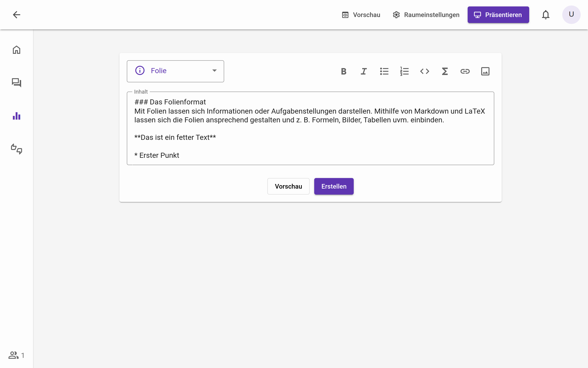
Task: Click the info icon in the Folie selector
Action: 140,71
